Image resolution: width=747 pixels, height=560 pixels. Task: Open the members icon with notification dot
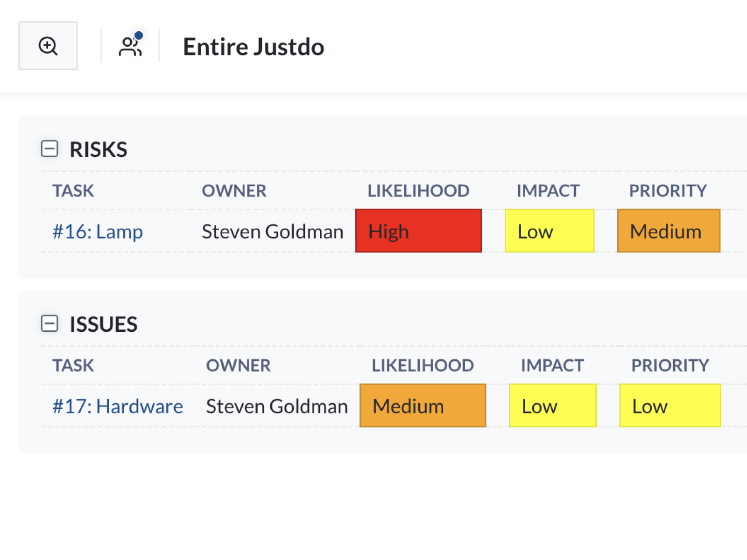130,46
